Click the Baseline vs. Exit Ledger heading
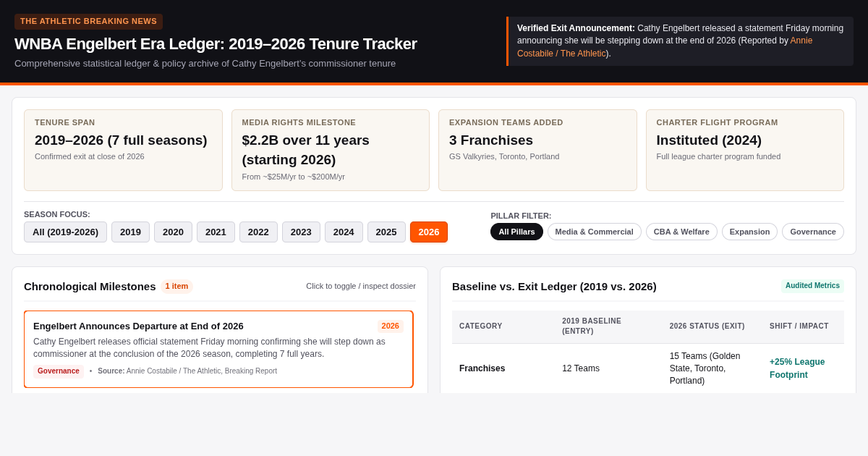868x456 pixels. (x=554, y=286)
